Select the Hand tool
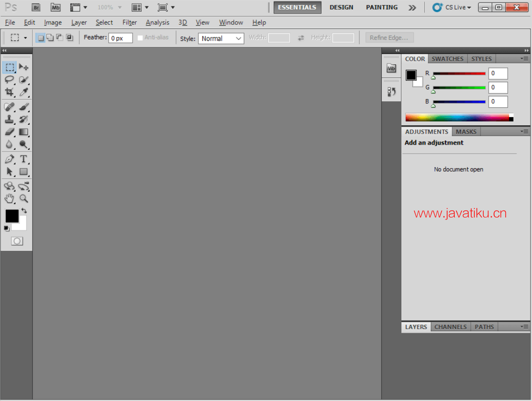 [x=9, y=199]
